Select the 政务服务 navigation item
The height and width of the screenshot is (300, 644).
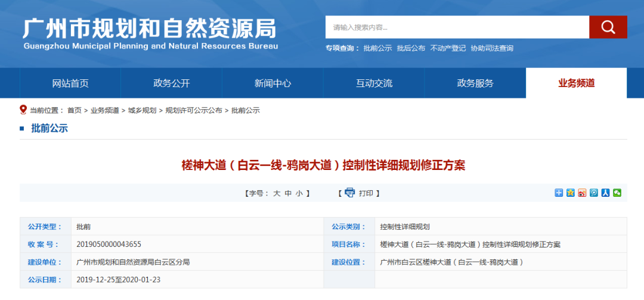(x=475, y=83)
